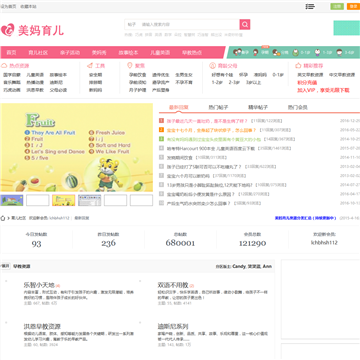Open the Harcourt 900本 post

[211, 148]
